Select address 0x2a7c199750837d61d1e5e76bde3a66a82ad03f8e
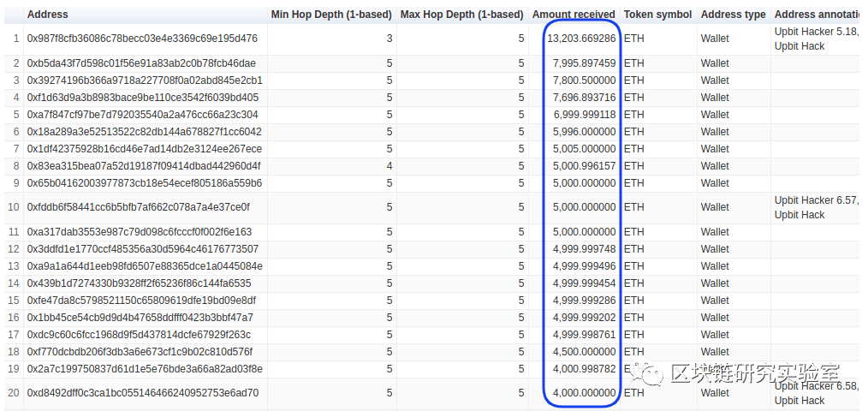The width and height of the screenshot is (868, 411). coord(145,369)
